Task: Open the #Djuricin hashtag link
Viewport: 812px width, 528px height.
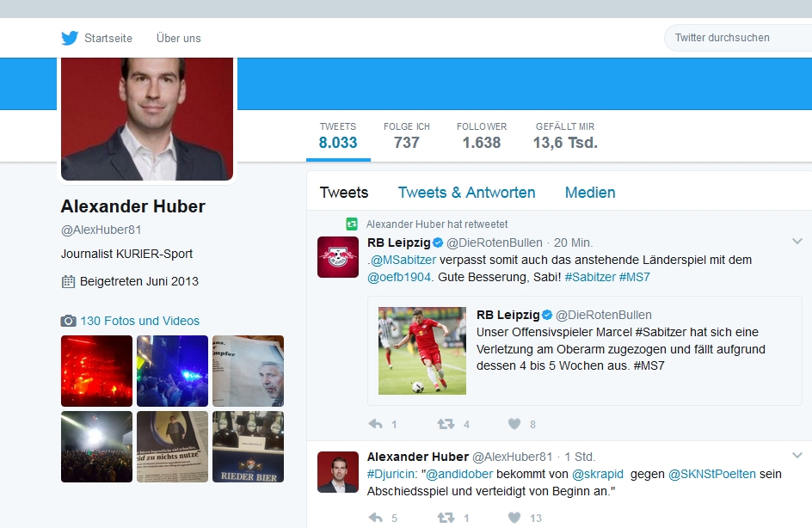Action: point(391,474)
